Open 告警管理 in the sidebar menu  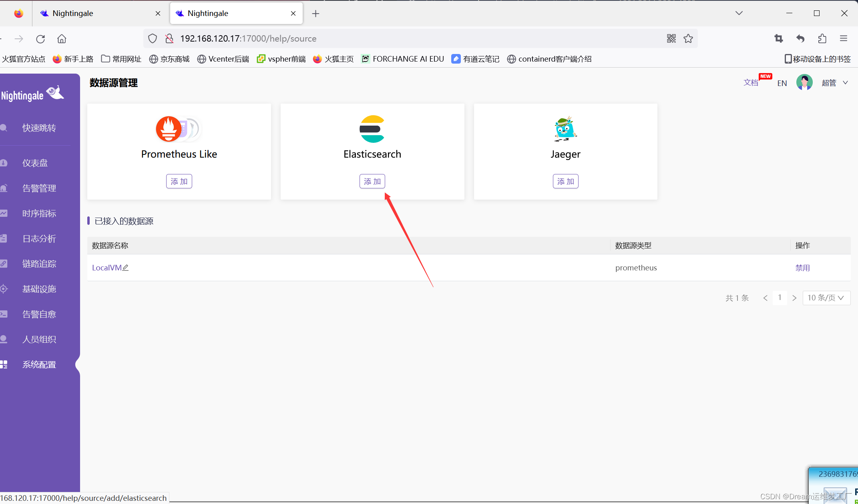click(39, 188)
